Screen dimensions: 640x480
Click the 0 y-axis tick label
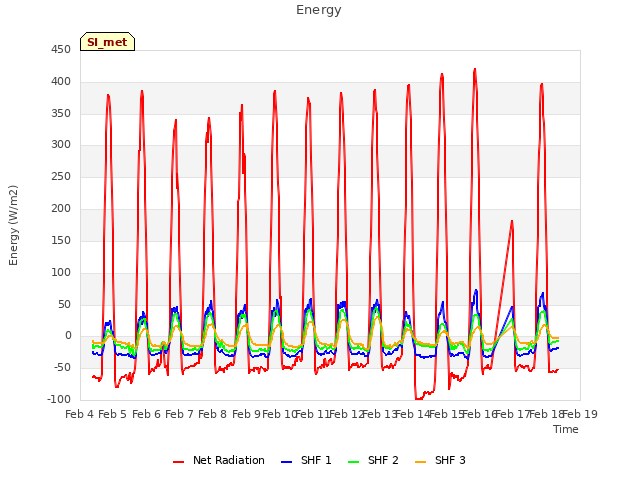point(68,336)
